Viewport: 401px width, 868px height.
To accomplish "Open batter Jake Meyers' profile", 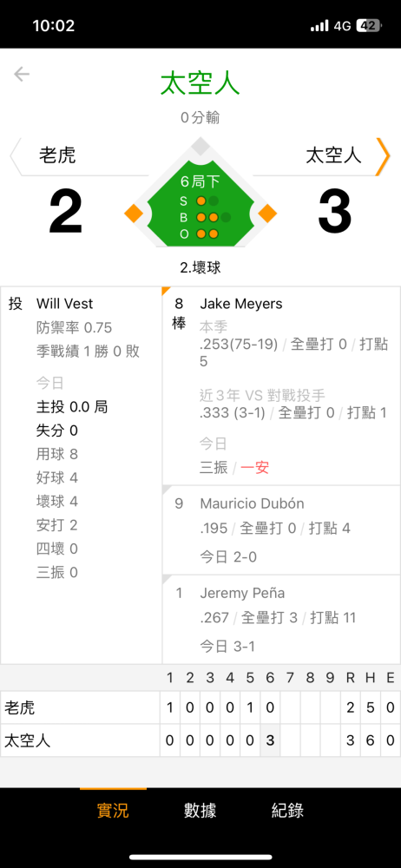I will (x=241, y=303).
